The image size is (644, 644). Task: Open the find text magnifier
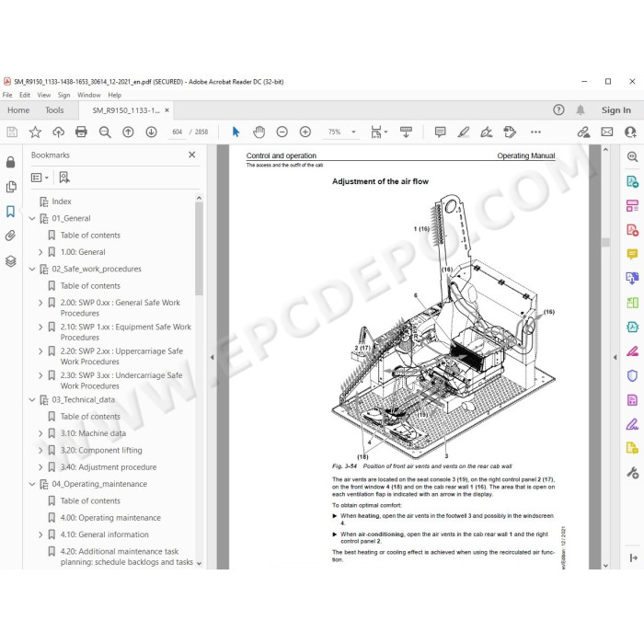[105, 132]
